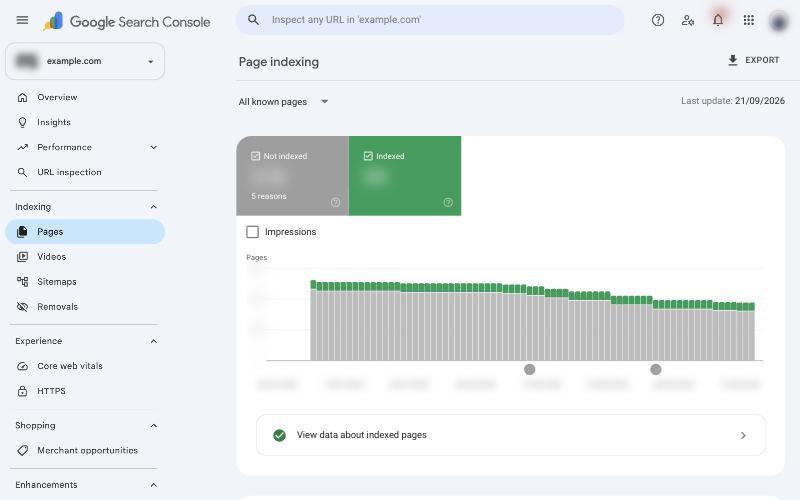Click the Removals crossed-eye icon
The height and width of the screenshot is (500, 800).
[22, 307]
